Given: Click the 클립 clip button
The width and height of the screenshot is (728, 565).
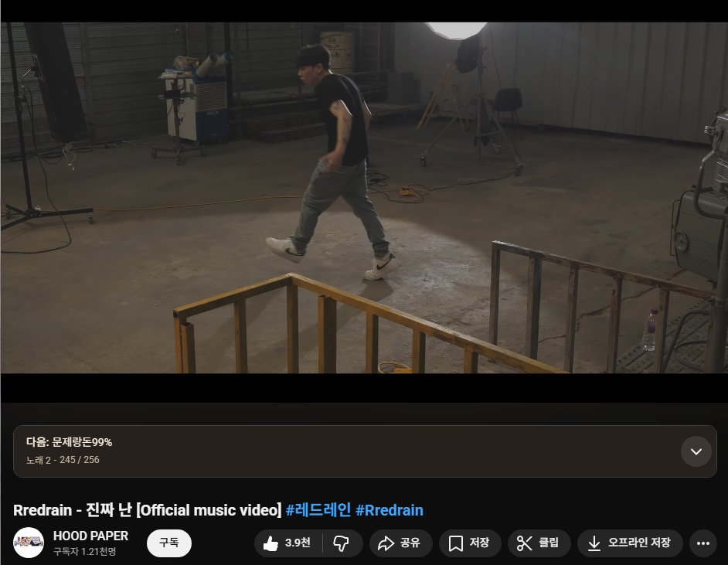Looking at the screenshot, I should coord(539,543).
